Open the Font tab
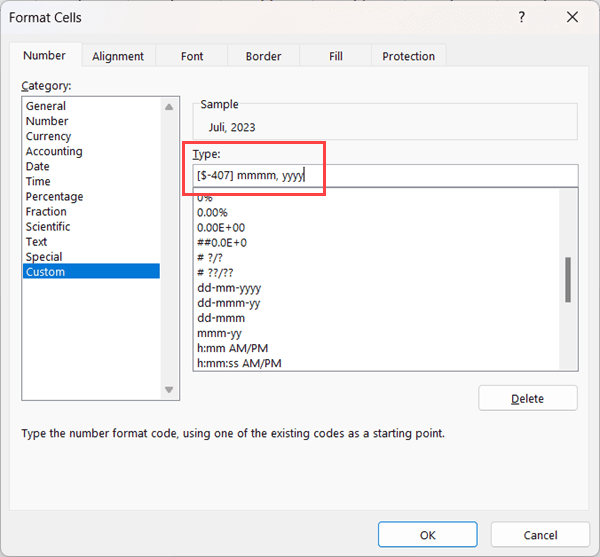Image resolution: width=600 pixels, height=557 pixels. (192, 56)
